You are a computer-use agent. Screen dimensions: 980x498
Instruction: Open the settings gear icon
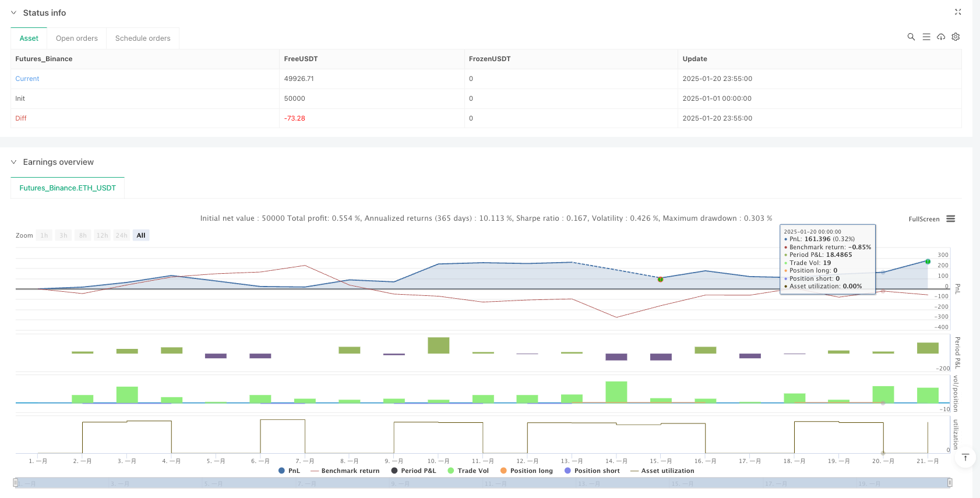point(956,37)
